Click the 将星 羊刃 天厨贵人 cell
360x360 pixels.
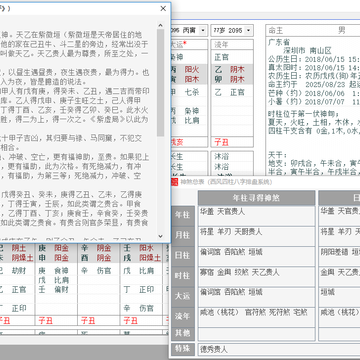click(256, 236)
